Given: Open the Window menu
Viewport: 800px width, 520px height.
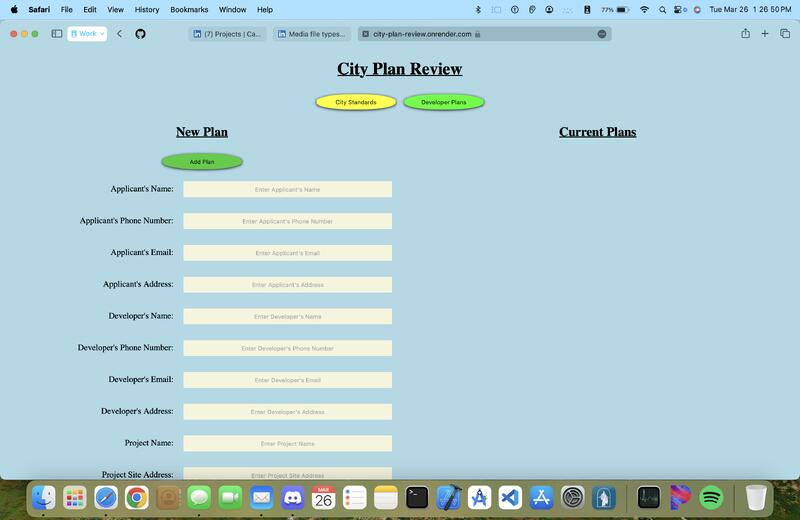Looking at the screenshot, I should coord(233,9).
